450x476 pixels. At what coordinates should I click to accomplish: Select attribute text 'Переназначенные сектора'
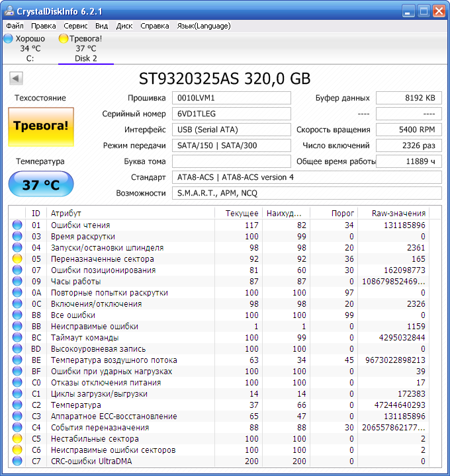103,259
